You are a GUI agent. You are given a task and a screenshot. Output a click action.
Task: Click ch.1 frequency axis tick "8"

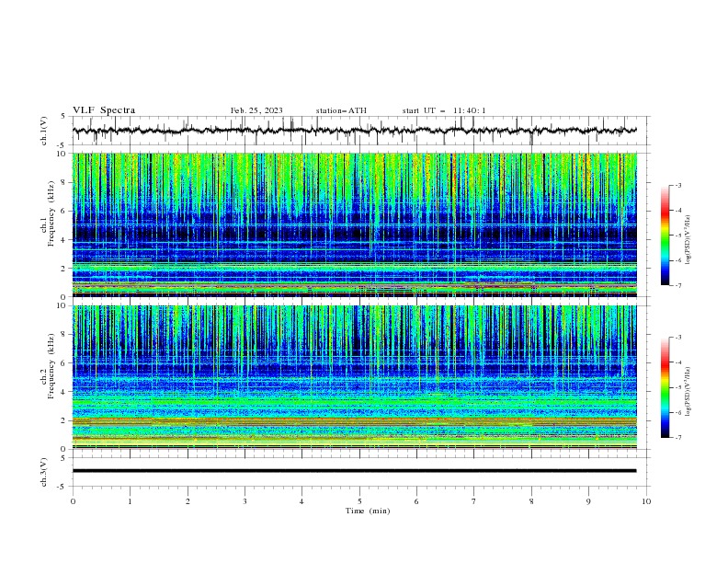pyautogui.click(x=63, y=182)
